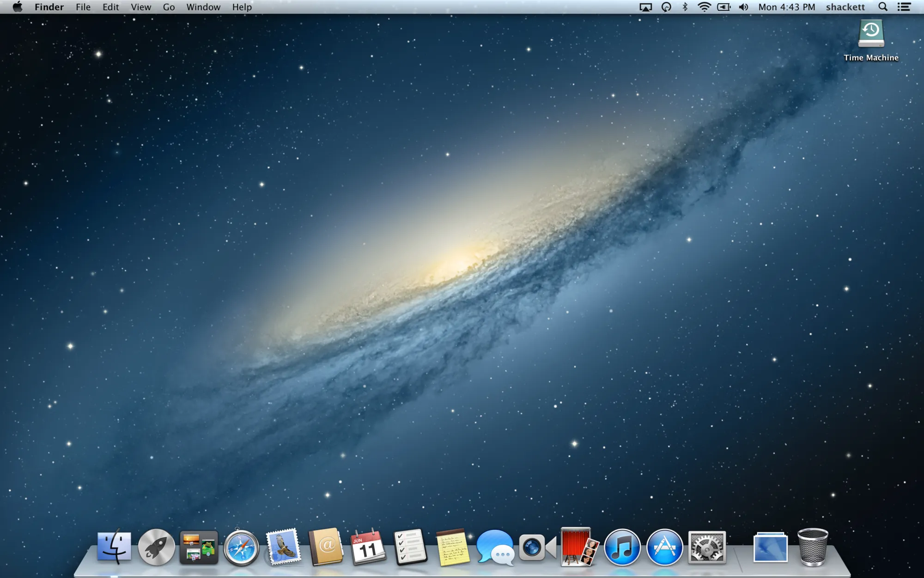
Task: Open Safari from the Dock
Action: point(241,547)
